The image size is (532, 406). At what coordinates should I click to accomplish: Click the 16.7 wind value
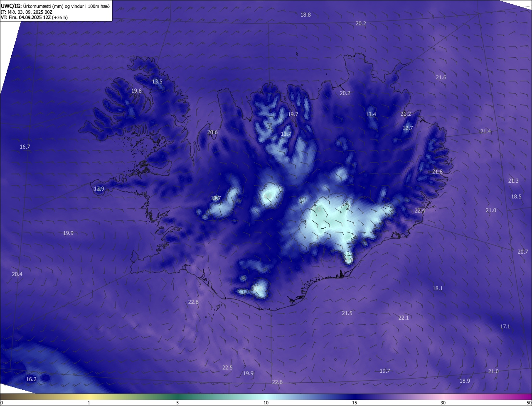click(25, 147)
